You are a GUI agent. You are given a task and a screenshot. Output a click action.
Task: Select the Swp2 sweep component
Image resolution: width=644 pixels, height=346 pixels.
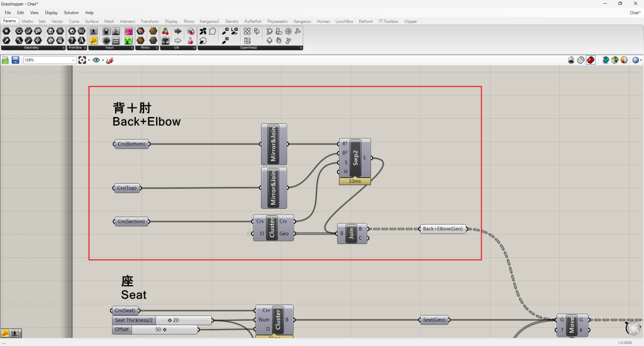tap(355, 158)
